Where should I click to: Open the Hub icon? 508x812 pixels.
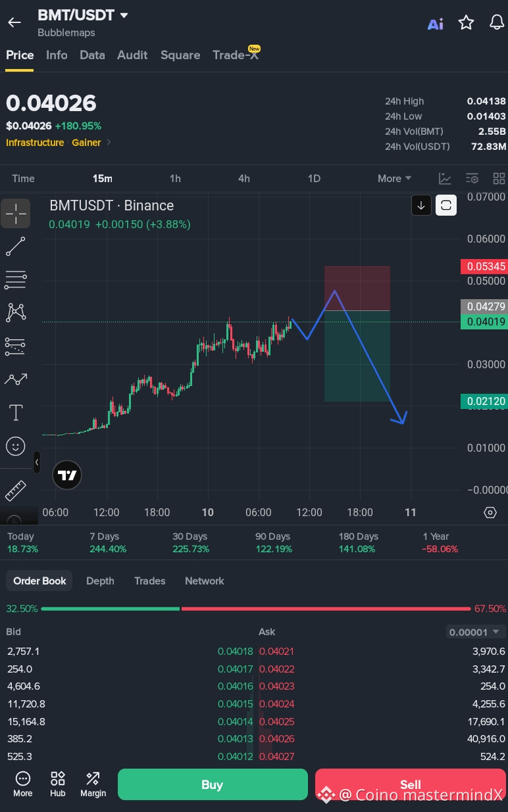coord(58,784)
